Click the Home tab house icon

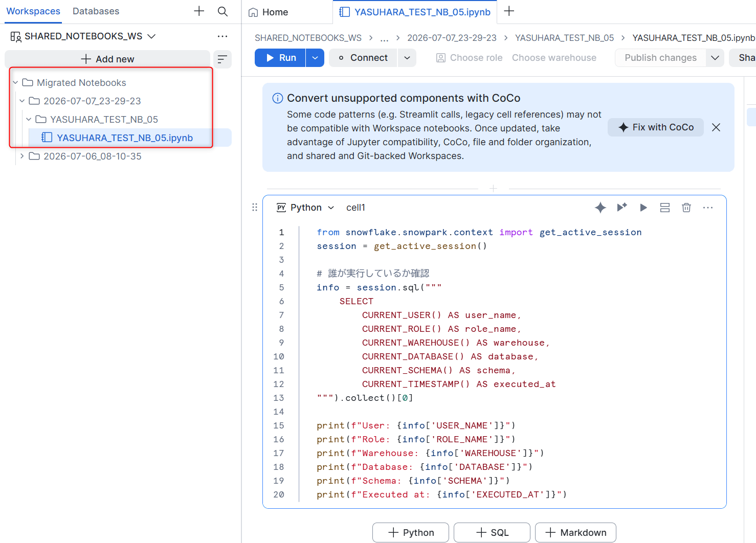click(x=253, y=12)
